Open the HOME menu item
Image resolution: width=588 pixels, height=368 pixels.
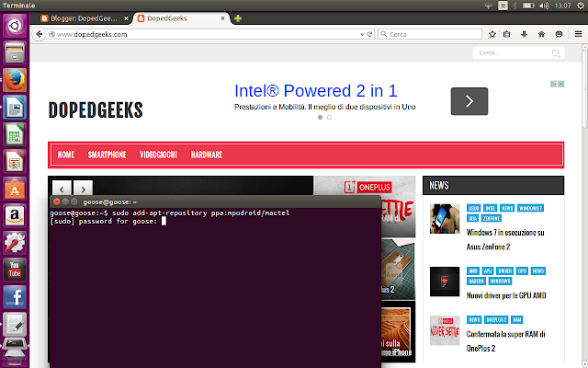(66, 155)
